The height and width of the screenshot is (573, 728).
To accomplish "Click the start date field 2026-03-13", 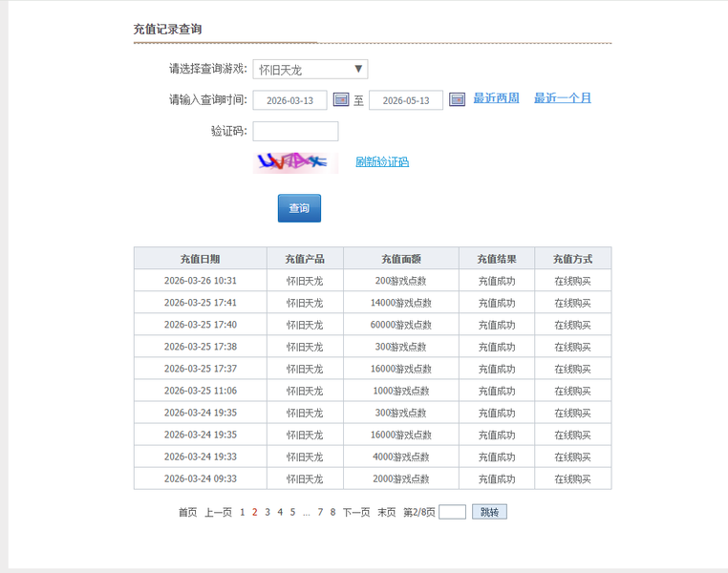I will 289,100.
